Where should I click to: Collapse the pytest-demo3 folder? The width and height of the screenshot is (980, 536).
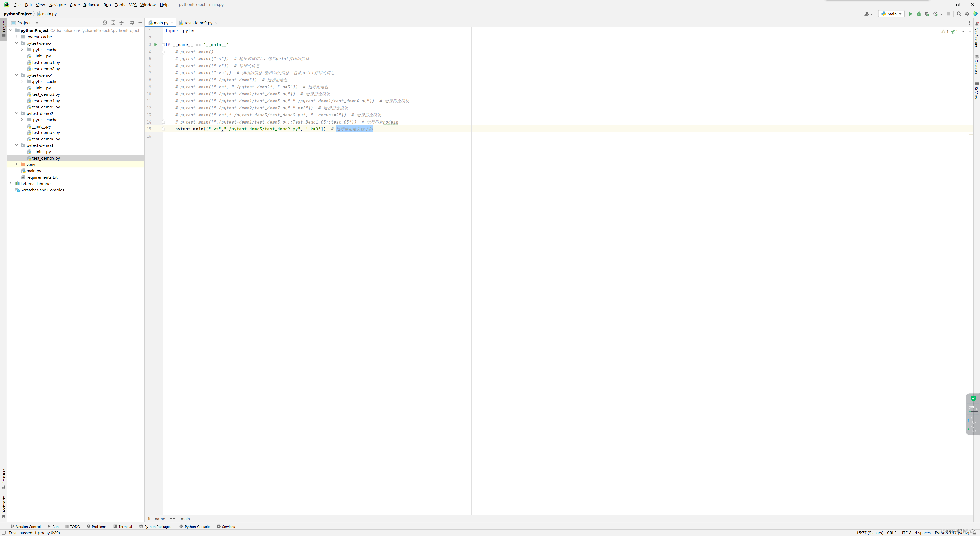(x=16, y=145)
